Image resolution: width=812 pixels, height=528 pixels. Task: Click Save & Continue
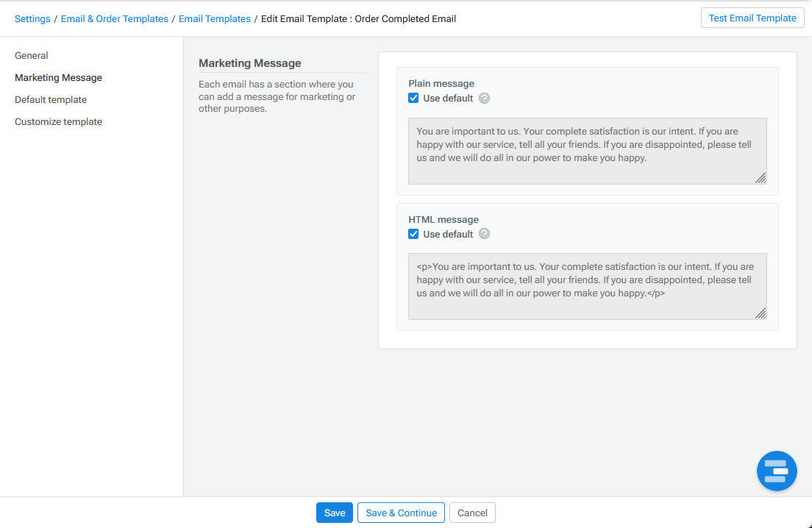pos(402,513)
